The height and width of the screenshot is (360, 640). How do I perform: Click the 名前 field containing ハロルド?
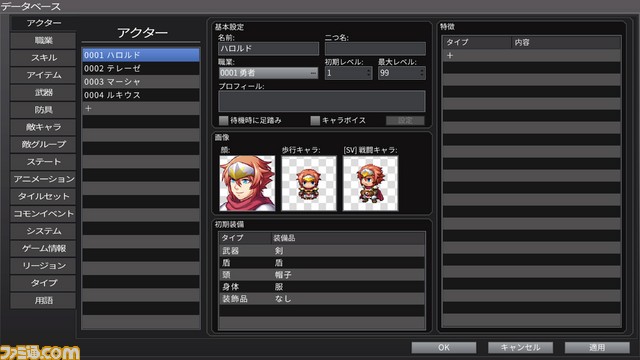269,49
